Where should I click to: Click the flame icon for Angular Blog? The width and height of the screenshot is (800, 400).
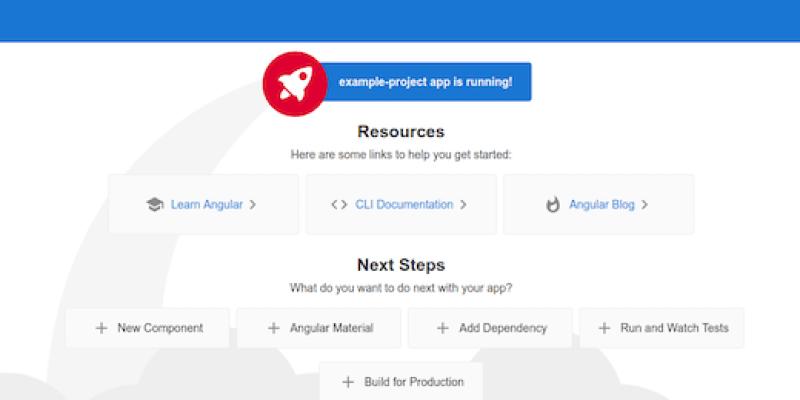pyautogui.click(x=553, y=204)
